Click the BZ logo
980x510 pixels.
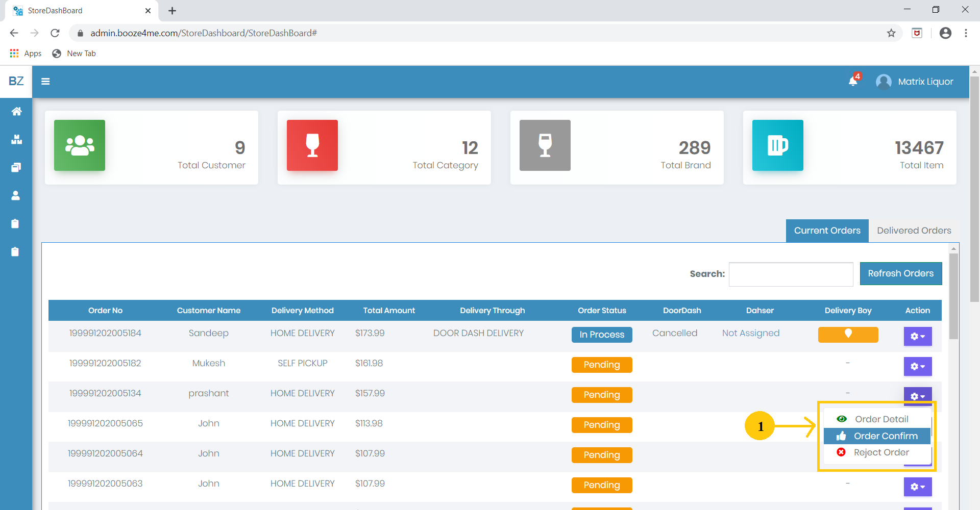(x=16, y=81)
